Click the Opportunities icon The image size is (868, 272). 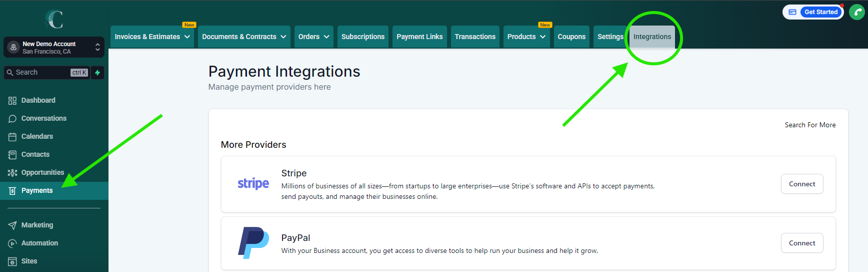pos(12,173)
